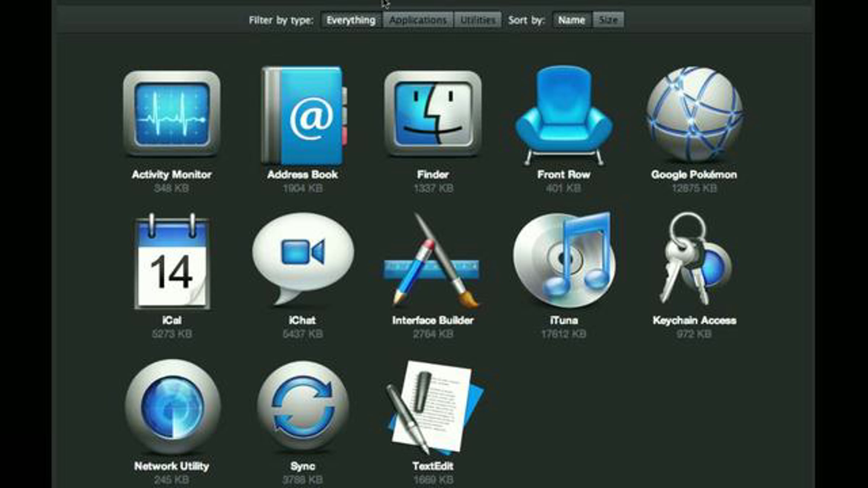This screenshot has width=868, height=488.
Task: Open the Activity Monitor heartbeat icon
Action: click(x=172, y=114)
